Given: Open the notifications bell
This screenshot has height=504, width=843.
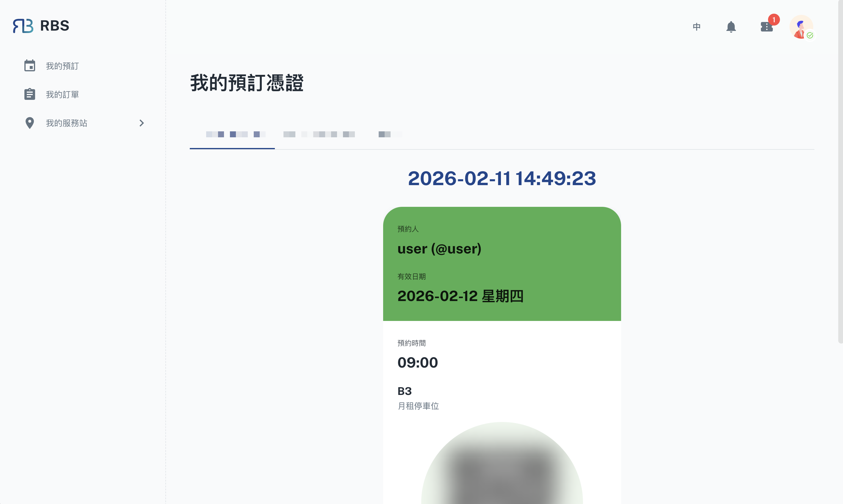Looking at the screenshot, I should (731, 27).
